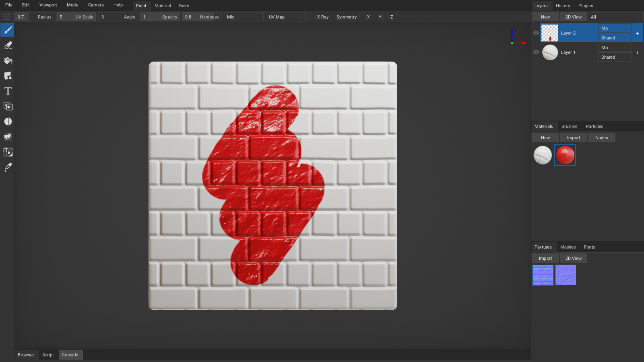This screenshot has height=362, width=644.
Task: Toggle Symmetry Y checkbox
Action: click(x=374, y=17)
